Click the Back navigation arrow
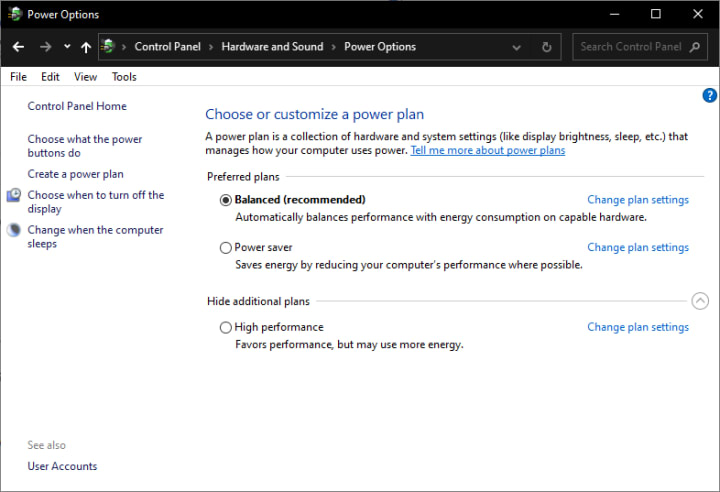The image size is (720, 492). tap(18, 47)
